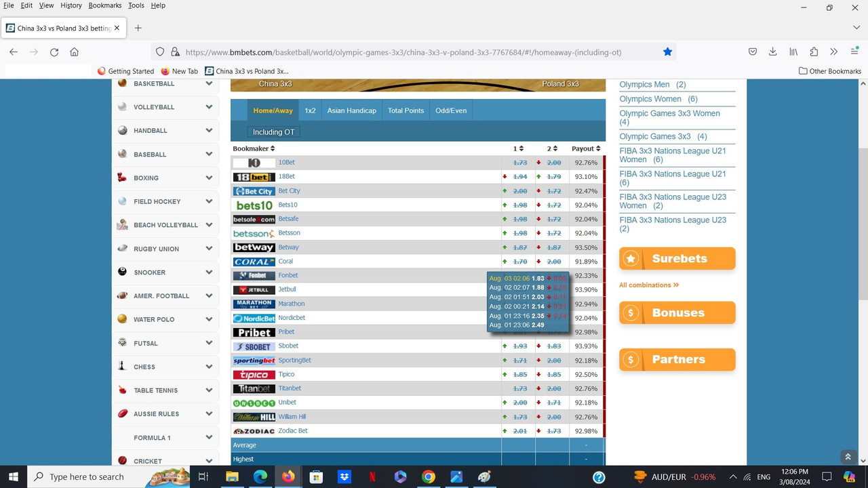
Task: Open the Downloads panel icon
Action: pos(773,52)
